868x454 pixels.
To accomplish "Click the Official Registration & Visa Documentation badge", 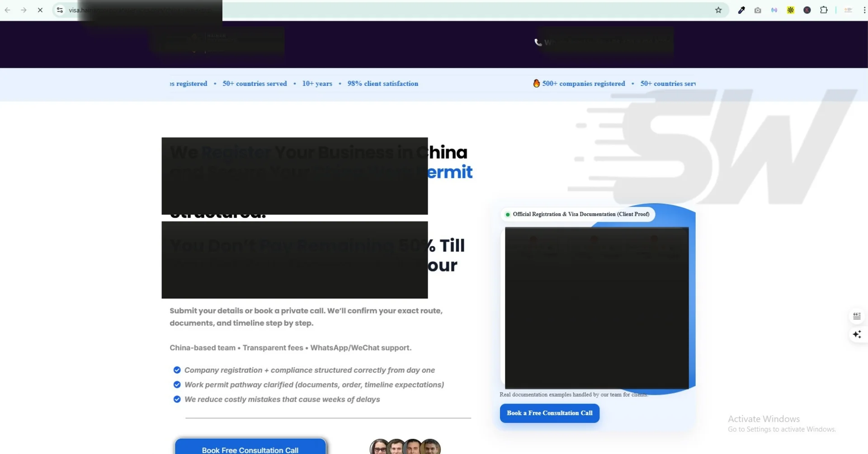I will [x=578, y=214].
